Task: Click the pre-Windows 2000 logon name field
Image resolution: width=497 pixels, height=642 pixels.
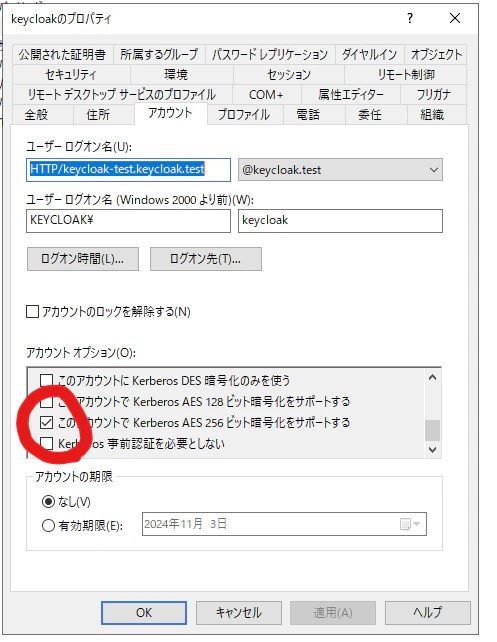Action: tap(340, 221)
